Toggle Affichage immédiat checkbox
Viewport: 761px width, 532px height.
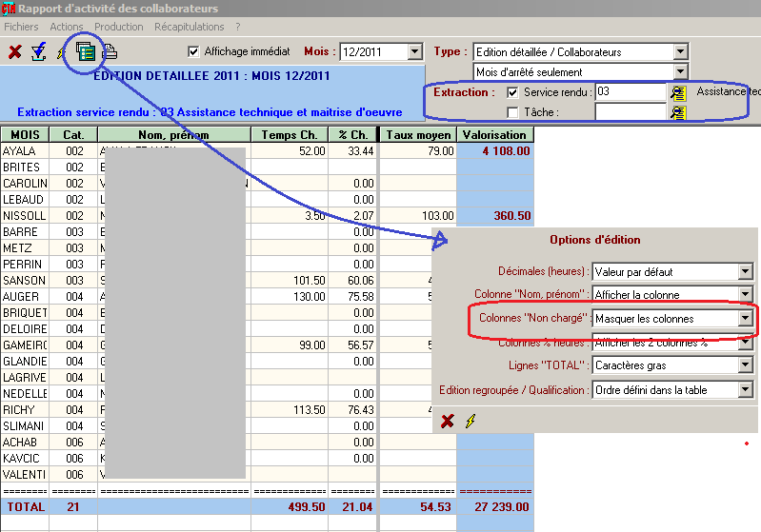[193, 51]
